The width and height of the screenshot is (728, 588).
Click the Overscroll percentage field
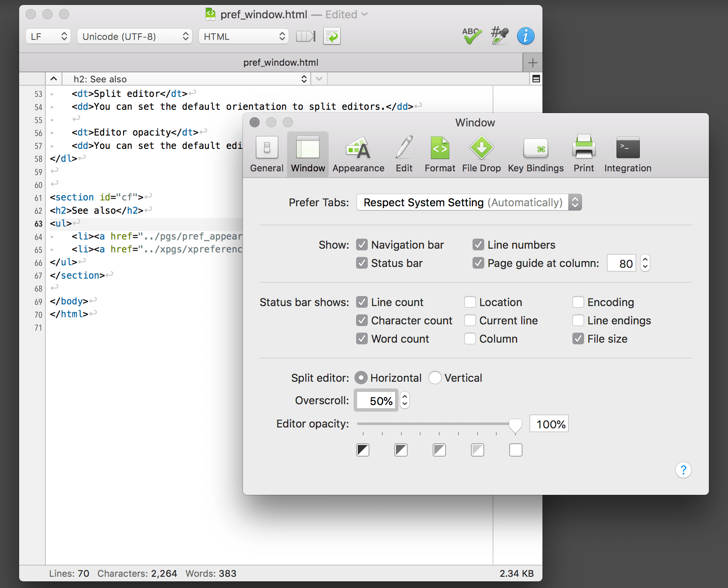pyautogui.click(x=376, y=400)
